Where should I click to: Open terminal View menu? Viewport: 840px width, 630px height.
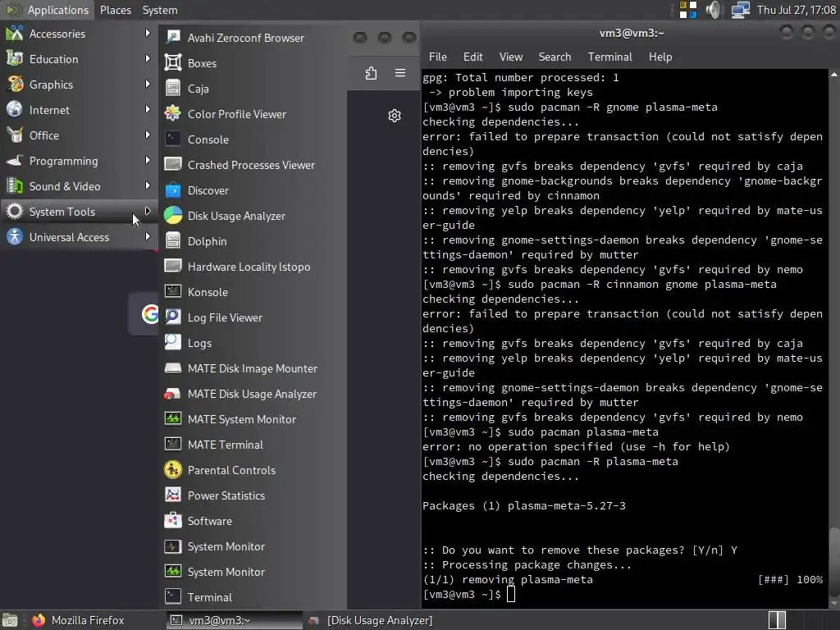tap(511, 57)
